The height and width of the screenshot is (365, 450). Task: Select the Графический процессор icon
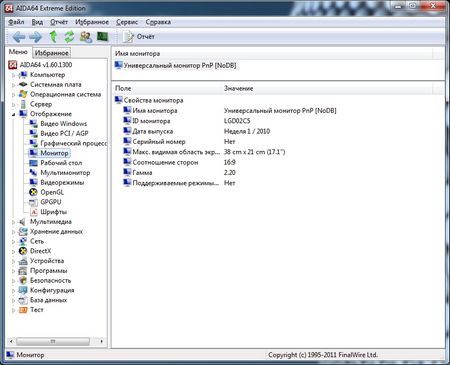click(x=33, y=143)
